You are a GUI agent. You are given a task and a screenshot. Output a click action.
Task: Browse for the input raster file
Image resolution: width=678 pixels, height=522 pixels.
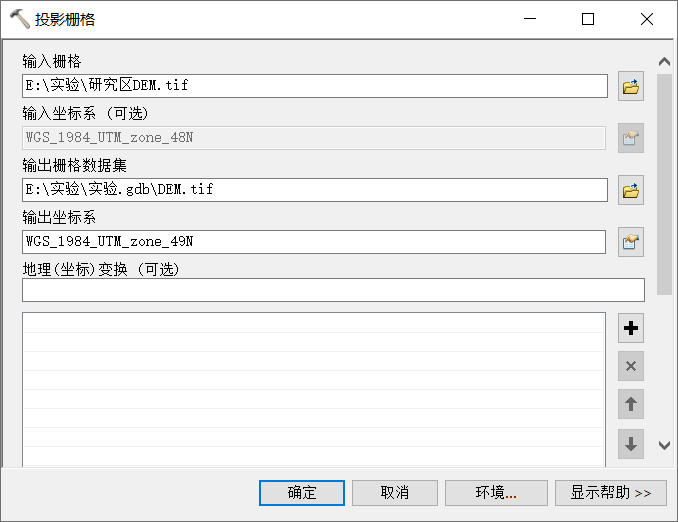coord(630,86)
